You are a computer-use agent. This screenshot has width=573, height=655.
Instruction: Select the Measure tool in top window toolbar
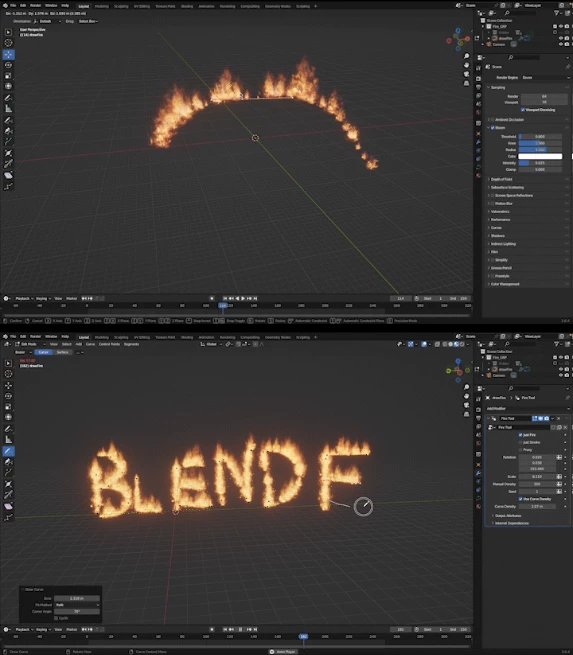coord(8,109)
